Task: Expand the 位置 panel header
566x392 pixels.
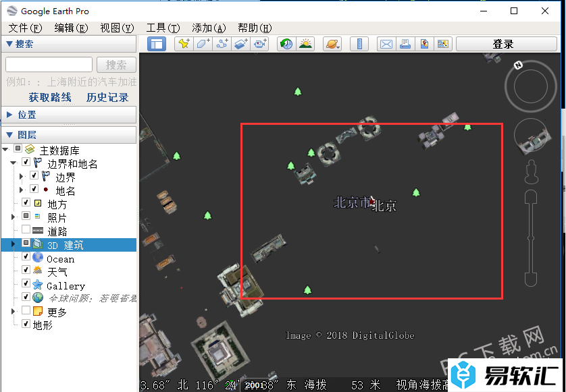Action: click(x=69, y=115)
